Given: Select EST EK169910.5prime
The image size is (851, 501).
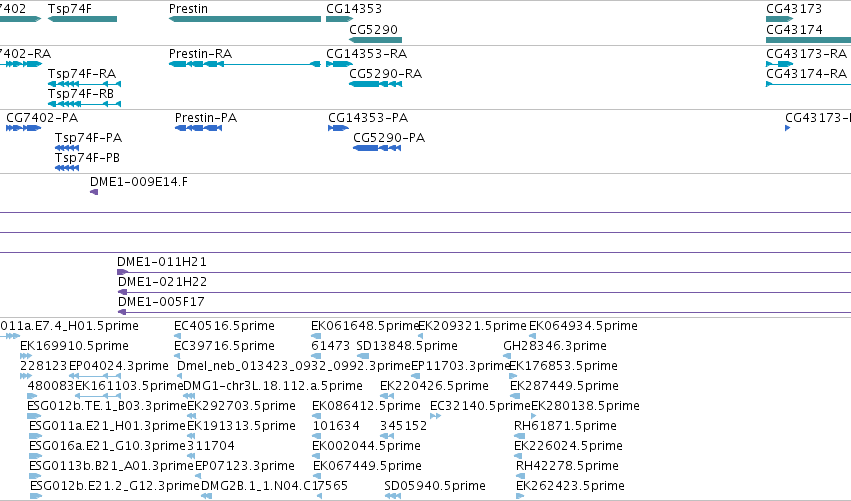Looking at the screenshot, I should pos(74,346).
